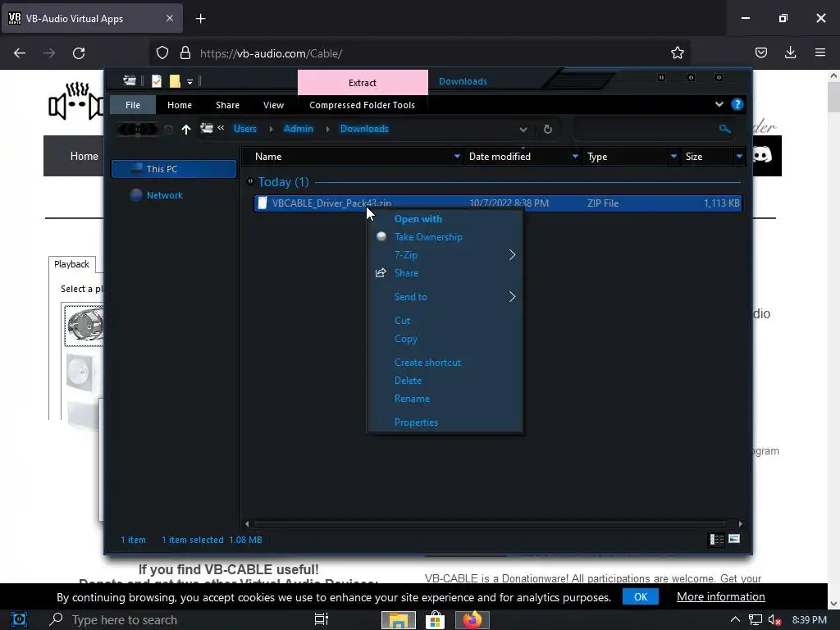840x630 pixels.
Task: Click the Discord icon on the webpage
Action: (x=763, y=156)
